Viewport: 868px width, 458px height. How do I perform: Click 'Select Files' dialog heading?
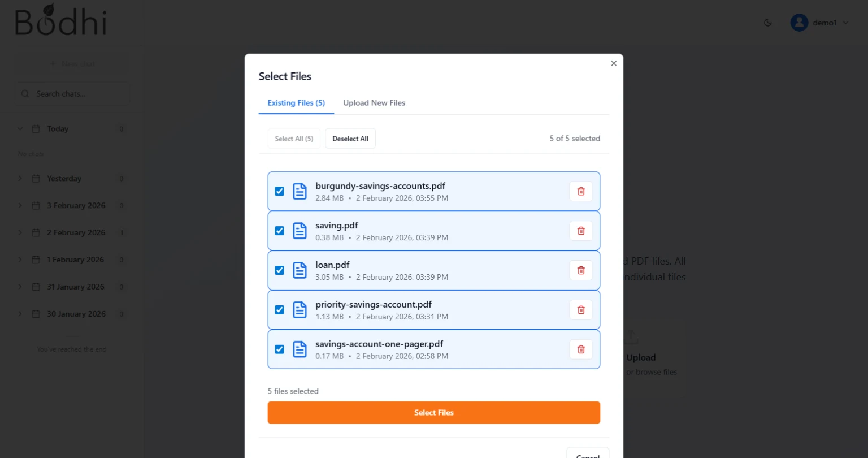tap(285, 76)
